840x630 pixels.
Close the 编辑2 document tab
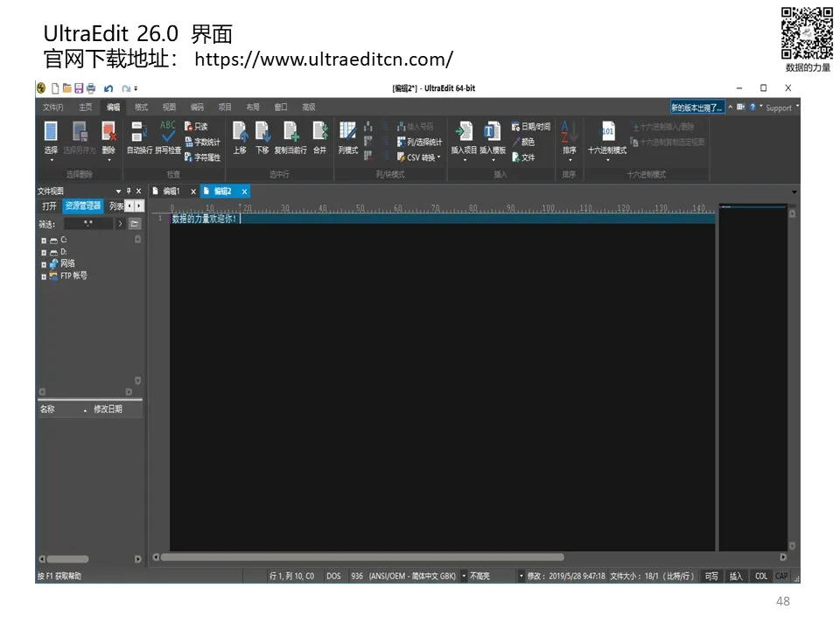pyautogui.click(x=244, y=192)
